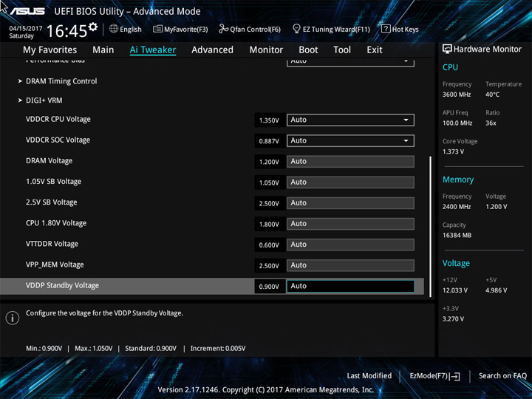Click the 12.033 V reading
The width and height of the screenshot is (532, 399).
[455, 290]
